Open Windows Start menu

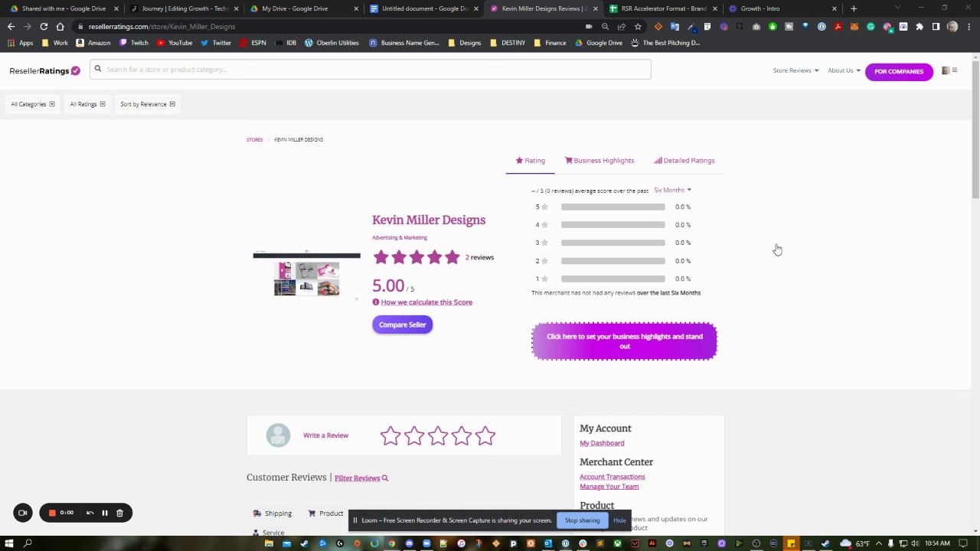pyautogui.click(x=8, y=543)
